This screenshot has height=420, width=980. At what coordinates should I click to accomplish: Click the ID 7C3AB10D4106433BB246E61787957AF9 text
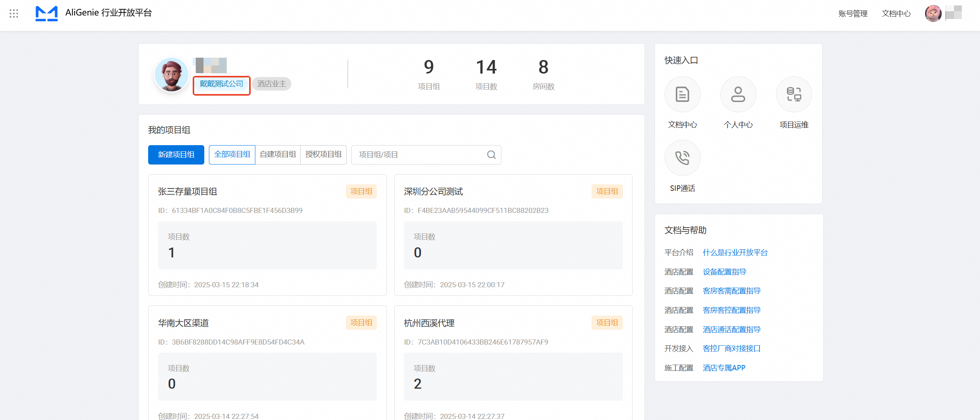[476, 342]
